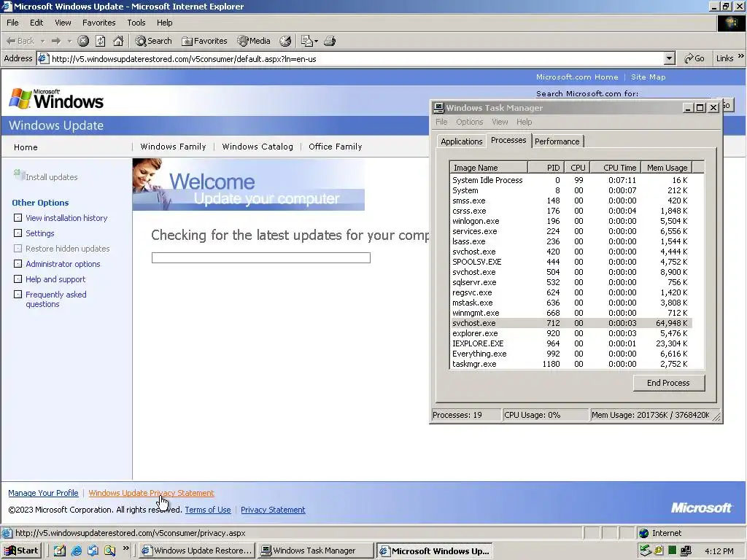
Task: Switch to the Applications tab
Action: coord(461,141)
